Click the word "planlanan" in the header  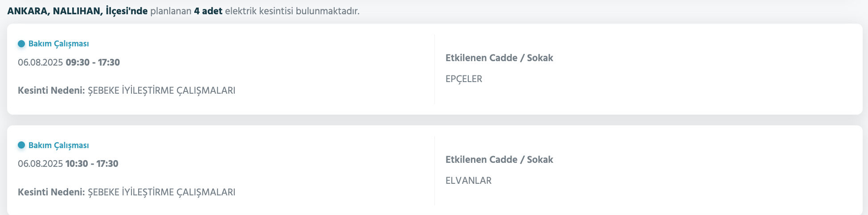171,11
